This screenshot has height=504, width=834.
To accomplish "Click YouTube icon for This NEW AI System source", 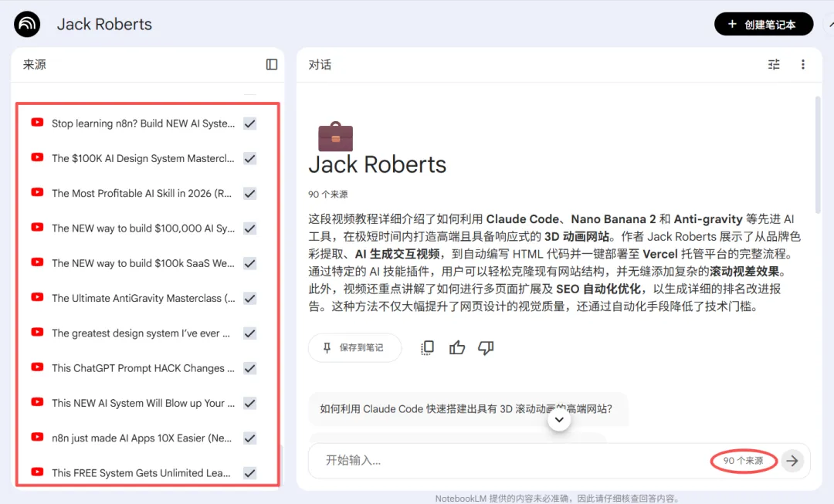I will click(37, 402).
